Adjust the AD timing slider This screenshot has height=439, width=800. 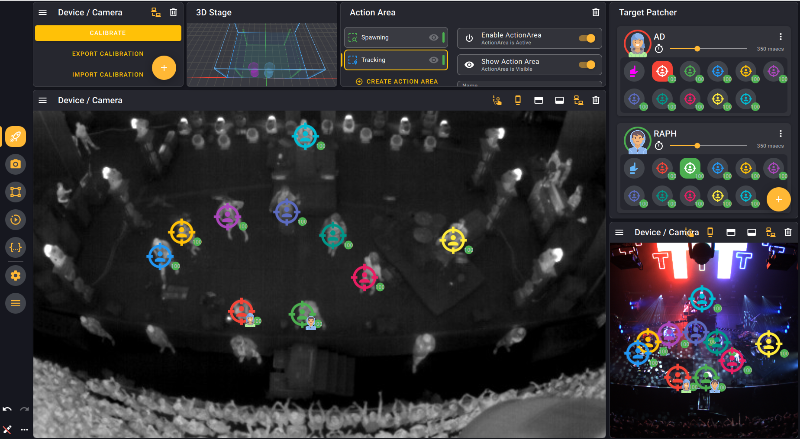tap(697, 48)
